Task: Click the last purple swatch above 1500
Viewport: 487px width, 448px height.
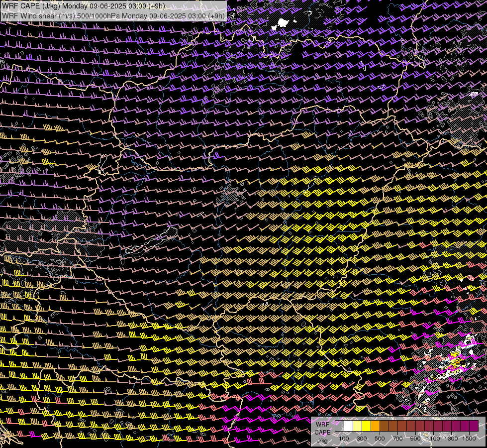Action: [474, 426]
